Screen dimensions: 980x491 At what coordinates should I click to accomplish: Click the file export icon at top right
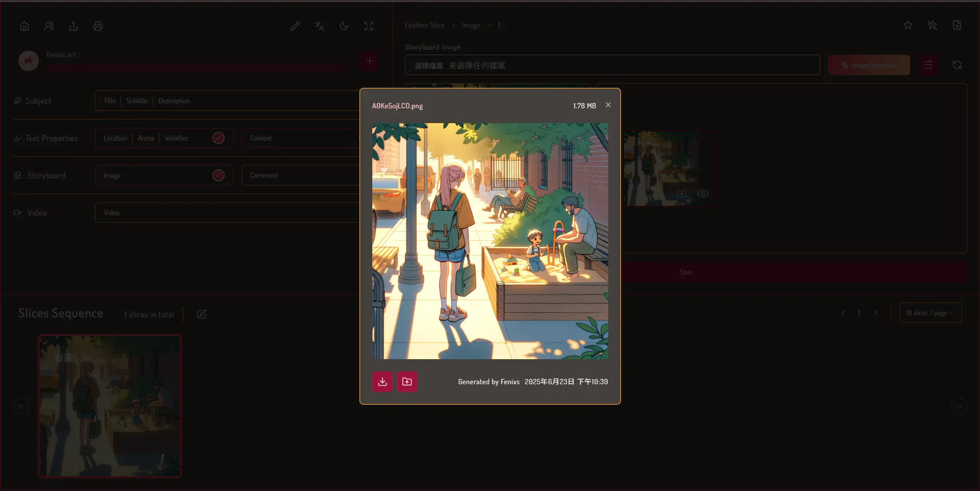pos(957,25)
